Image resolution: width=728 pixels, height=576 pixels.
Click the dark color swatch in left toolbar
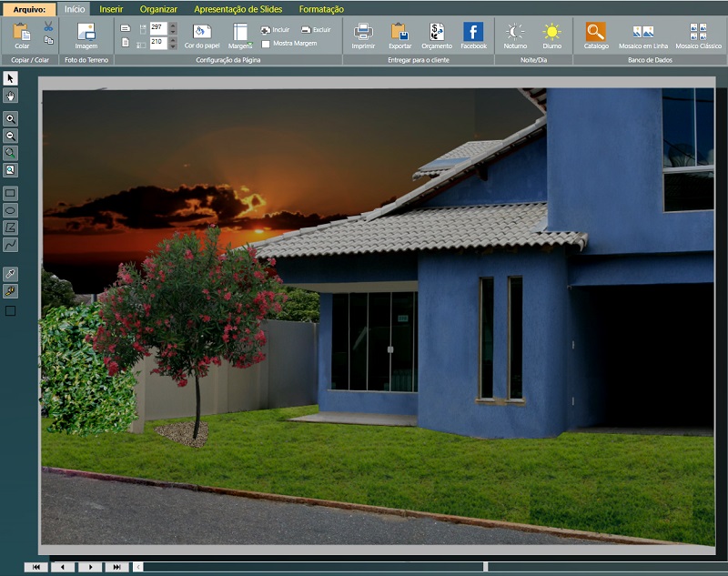[x=11, y=310]
